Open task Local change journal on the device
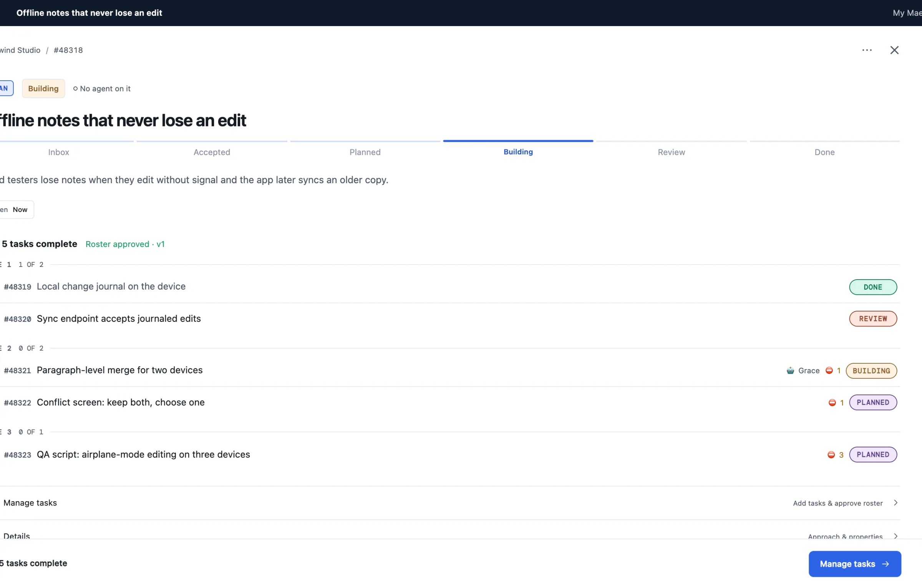This screenshot has height=588, width=922. point(111,287)
